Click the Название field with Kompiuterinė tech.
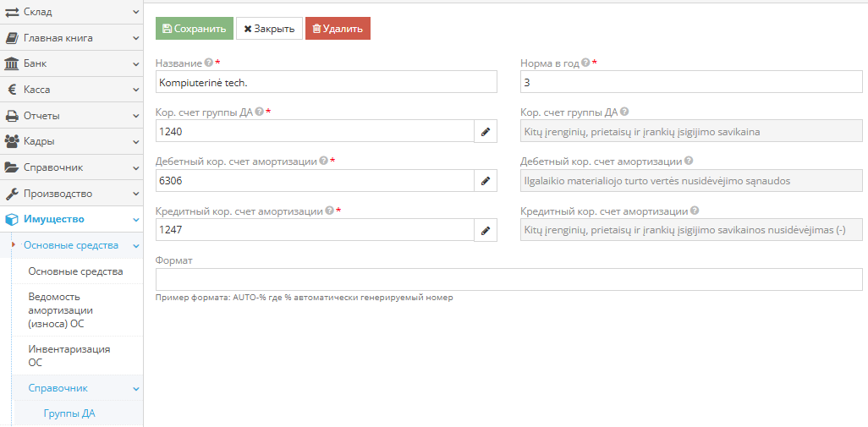Screen dimensions: 868x427 (x=326, y=82)
